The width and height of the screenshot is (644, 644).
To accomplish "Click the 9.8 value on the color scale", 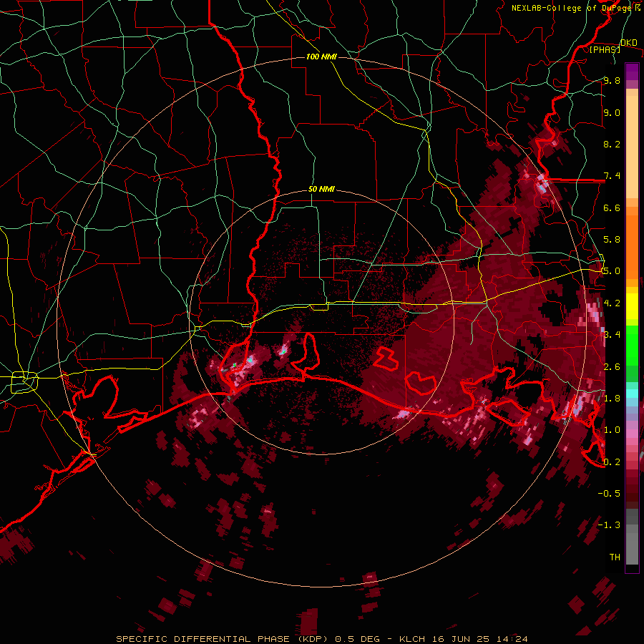I will click(x=612, y=80).
